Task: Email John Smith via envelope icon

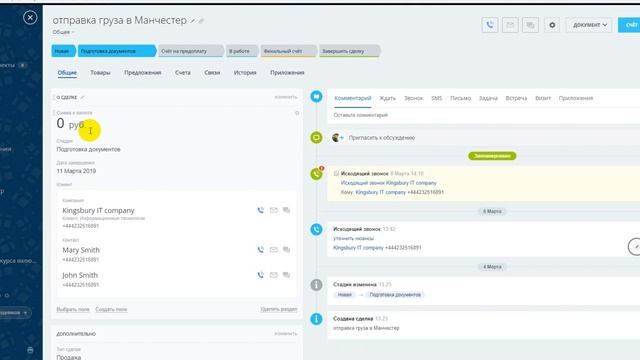Action: pyautogui.click(x=273, y=275)
